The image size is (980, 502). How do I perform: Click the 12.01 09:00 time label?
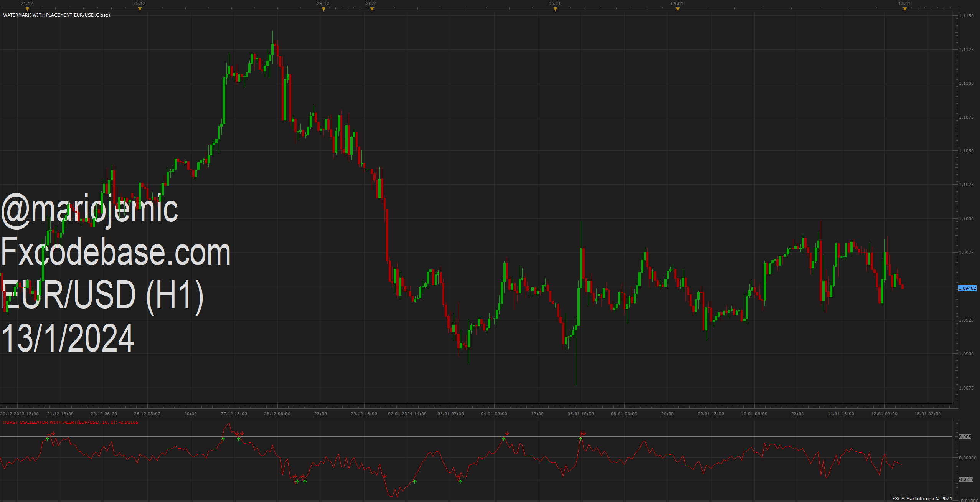(x=884, y=414)
